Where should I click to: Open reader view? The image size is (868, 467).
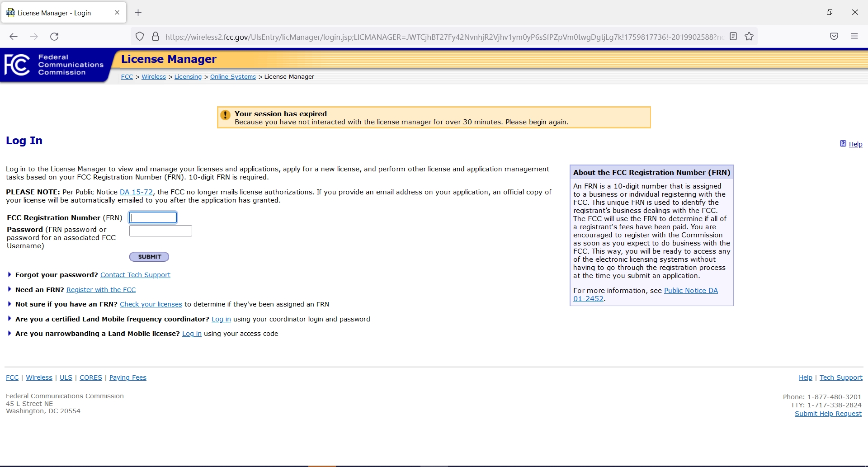tap(733, 36)
